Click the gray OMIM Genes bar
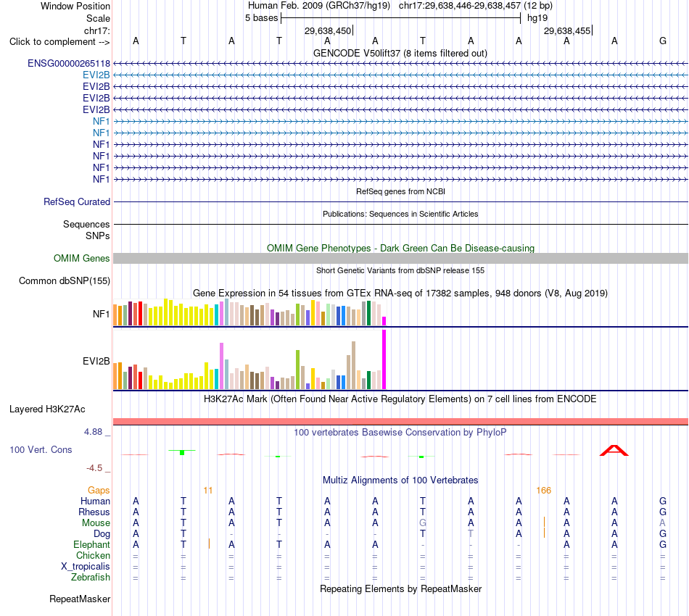This screenshot has width=689, height=616. 400,258
